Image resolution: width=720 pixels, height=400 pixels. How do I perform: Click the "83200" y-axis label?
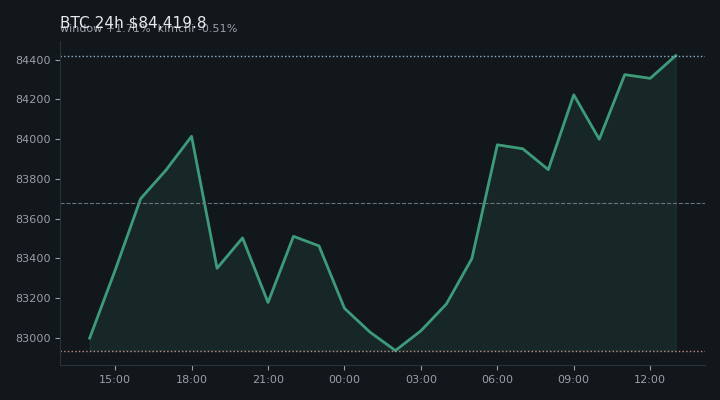coord(33,299)
